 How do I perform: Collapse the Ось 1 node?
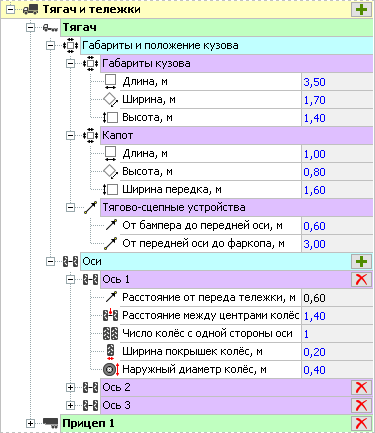coord(70,279)
